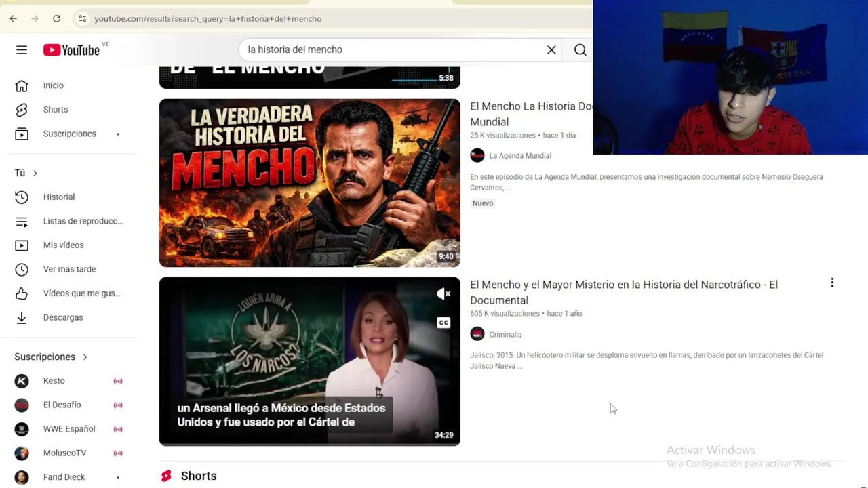
Task: Click the Shorts shelf heading icon
Action: (x=166, y=476)
